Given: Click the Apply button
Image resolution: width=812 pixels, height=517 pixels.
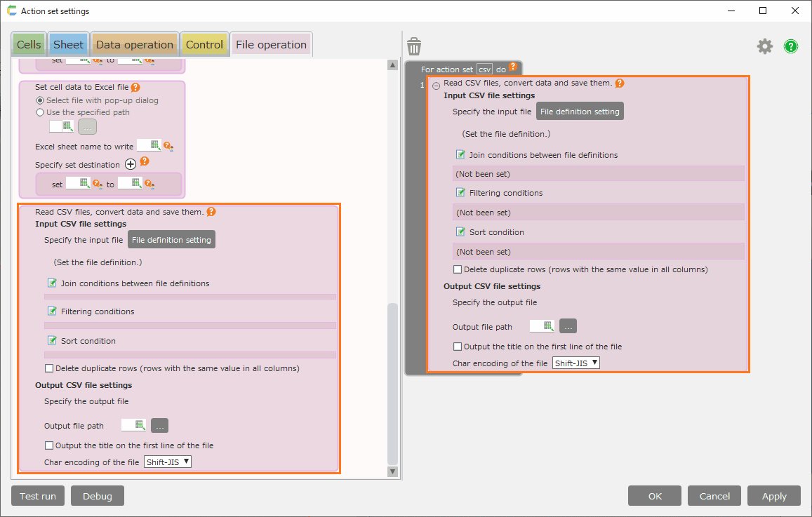Looking at the screenshot, I should (x=773, y=496).
